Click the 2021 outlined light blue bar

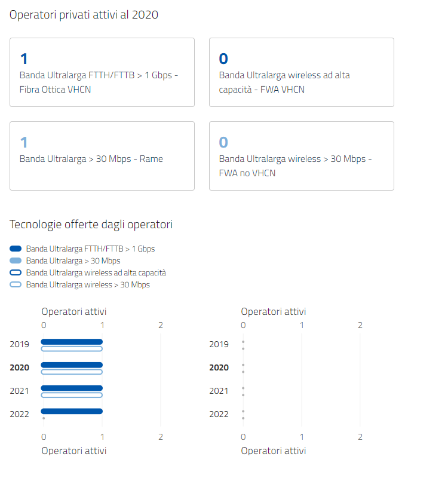[x=72, y=395]
